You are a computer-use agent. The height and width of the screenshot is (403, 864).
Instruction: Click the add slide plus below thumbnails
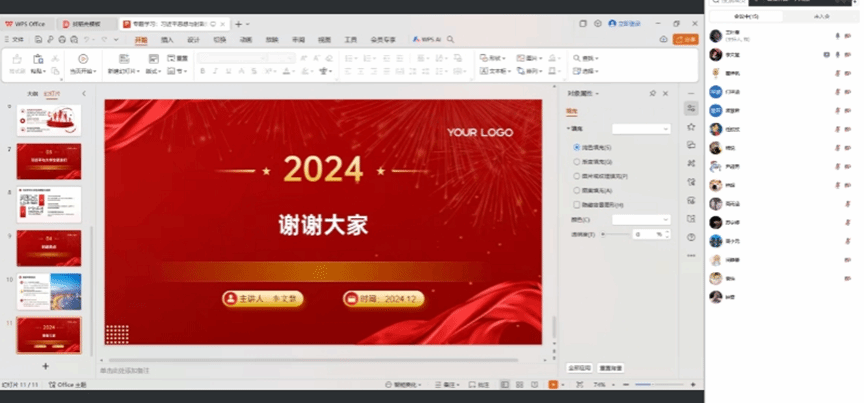coord(46,366)
